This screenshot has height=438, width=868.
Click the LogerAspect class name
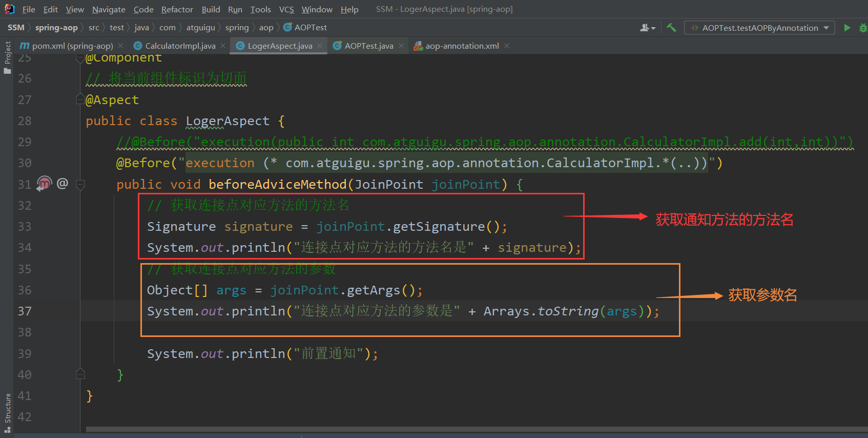pyautogui.click(x=228, y=121)
